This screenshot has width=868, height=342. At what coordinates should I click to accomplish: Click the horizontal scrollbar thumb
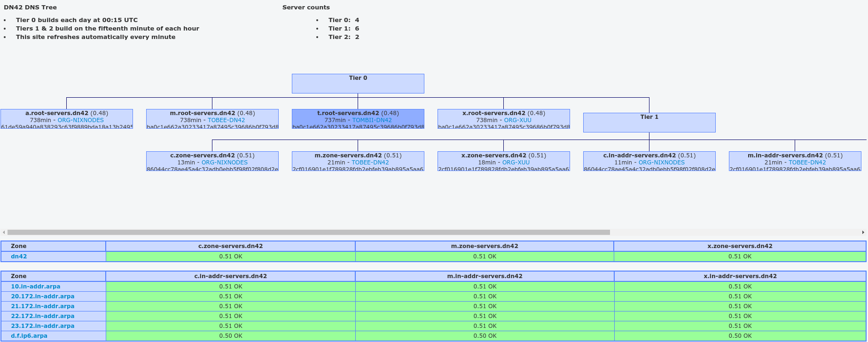[308, 232]
